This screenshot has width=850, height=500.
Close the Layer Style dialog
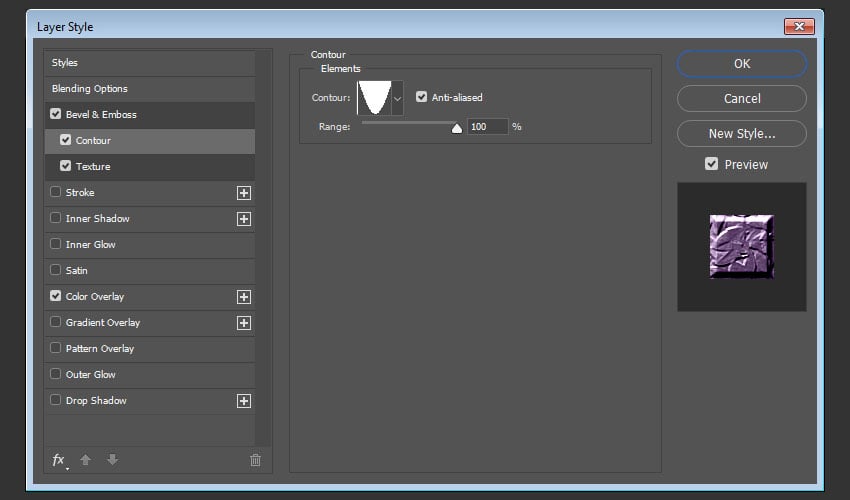[799, 26]
